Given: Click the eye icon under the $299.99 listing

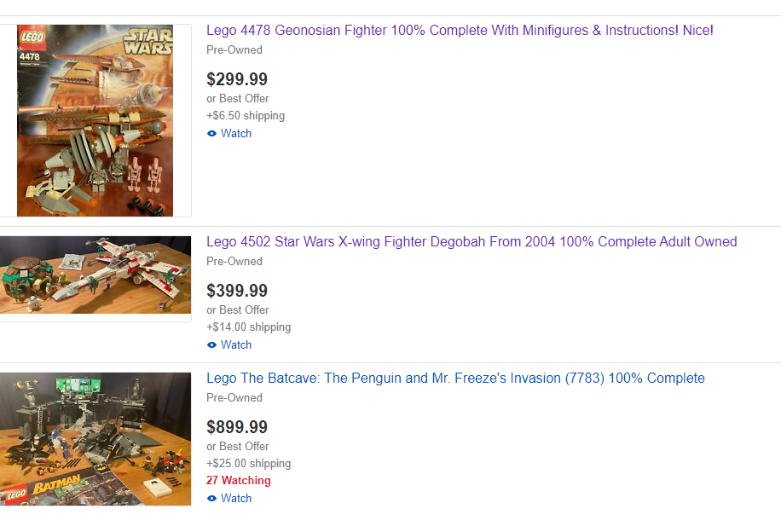Looking at the screenshot, I should tap(211, 134).
